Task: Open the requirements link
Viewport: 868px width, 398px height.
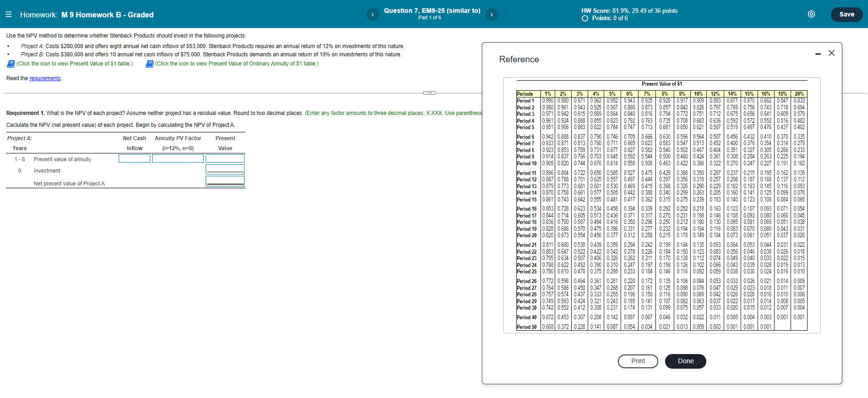Action: click(45, 78)
